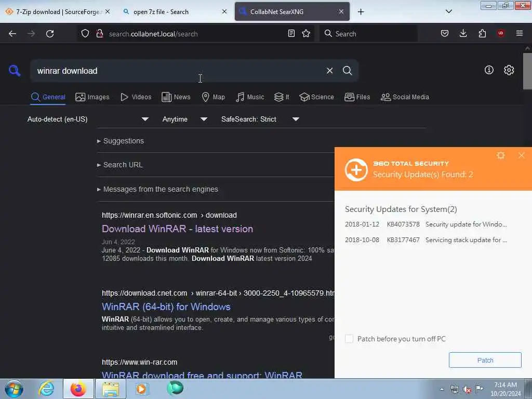Select the Science search category
This screenshot has height=399, width=532.
click(x=316, y=97)
